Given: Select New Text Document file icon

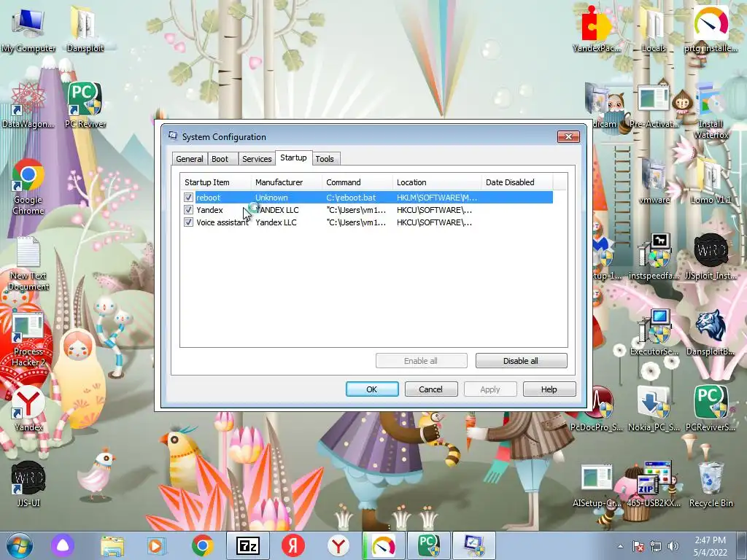Looking at the screenshot, I should coord(28,263).
